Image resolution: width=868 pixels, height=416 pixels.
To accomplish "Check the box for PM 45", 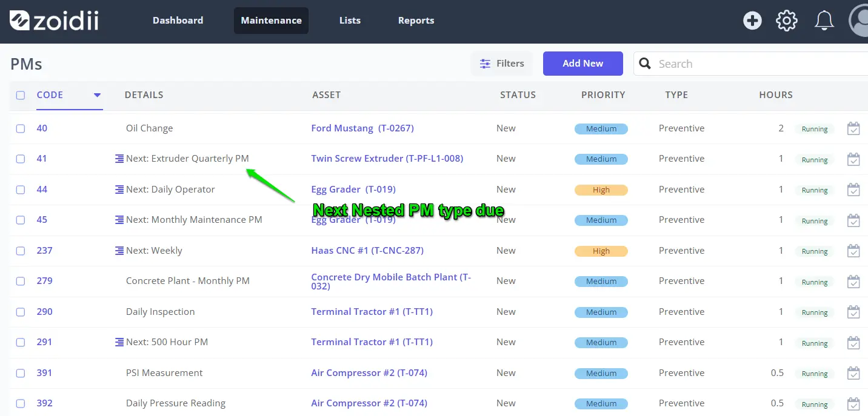I will 21,220.
